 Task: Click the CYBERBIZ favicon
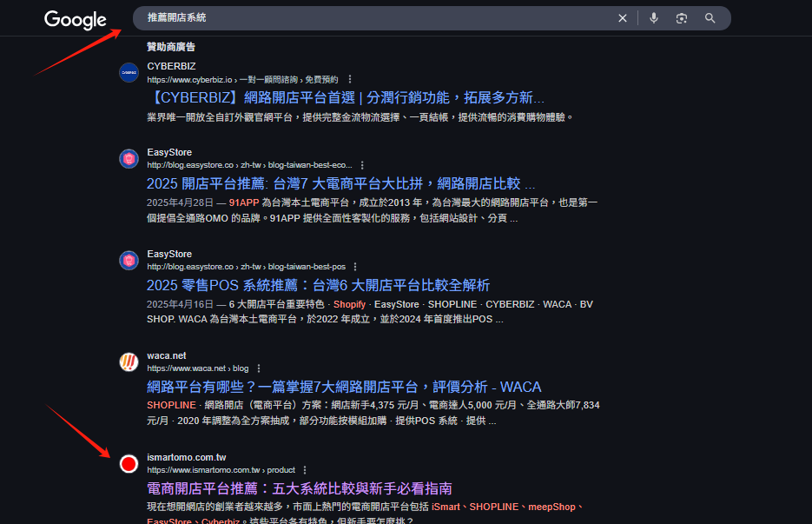click(x=129, y=73)
